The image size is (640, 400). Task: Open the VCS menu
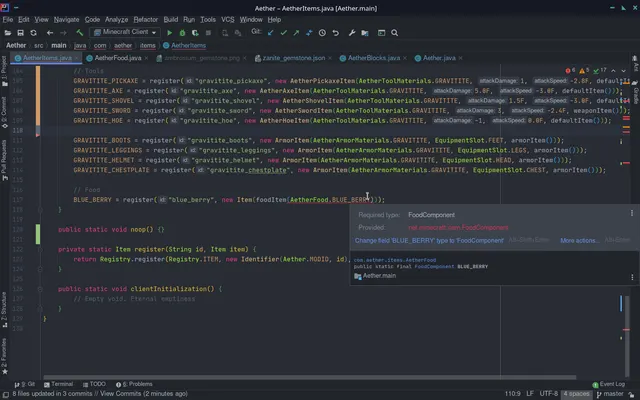[x=228, y=20]
